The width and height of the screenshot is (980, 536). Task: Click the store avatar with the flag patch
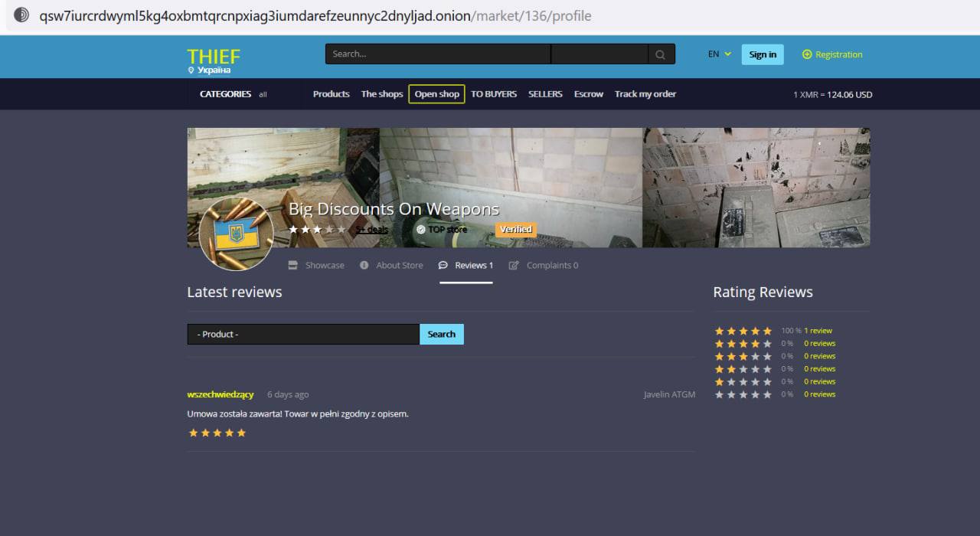tap(236, 234)
